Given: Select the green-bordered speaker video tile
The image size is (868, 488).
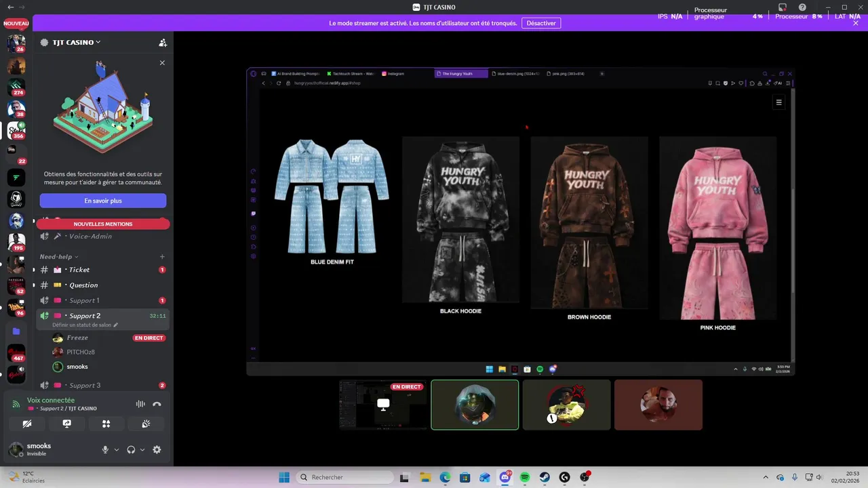Looking at the screenshot, I should tap(475, 405).
